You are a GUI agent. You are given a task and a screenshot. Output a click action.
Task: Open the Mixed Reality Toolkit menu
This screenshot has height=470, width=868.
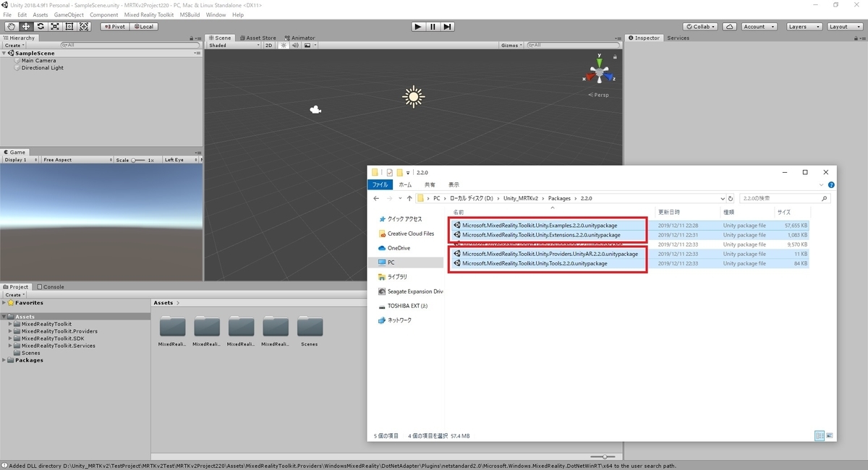(x=150, y=14)
